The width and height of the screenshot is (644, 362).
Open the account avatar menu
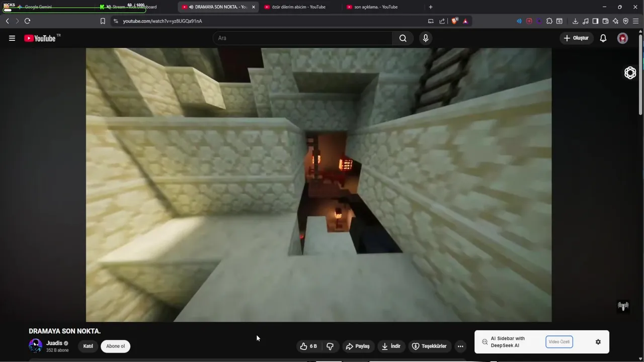(x=623, y=38)
